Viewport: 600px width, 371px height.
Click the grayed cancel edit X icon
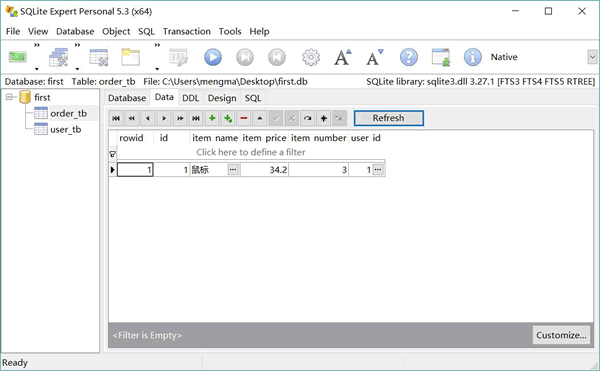(x=292, y=118)
